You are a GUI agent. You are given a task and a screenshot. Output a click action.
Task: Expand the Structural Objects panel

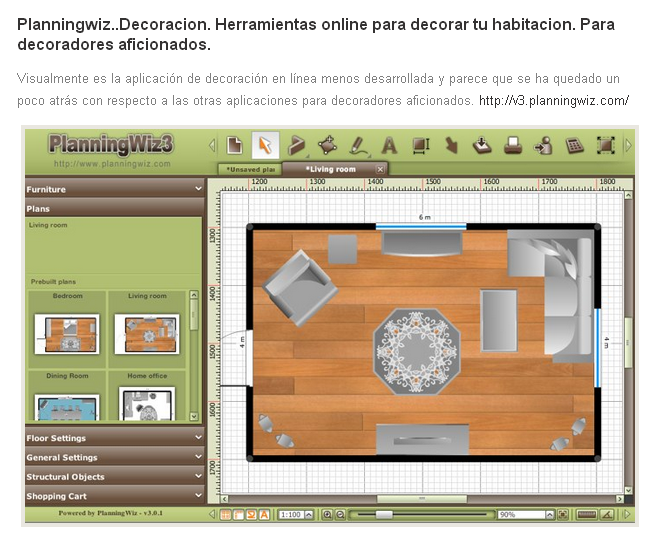(115, 477)
